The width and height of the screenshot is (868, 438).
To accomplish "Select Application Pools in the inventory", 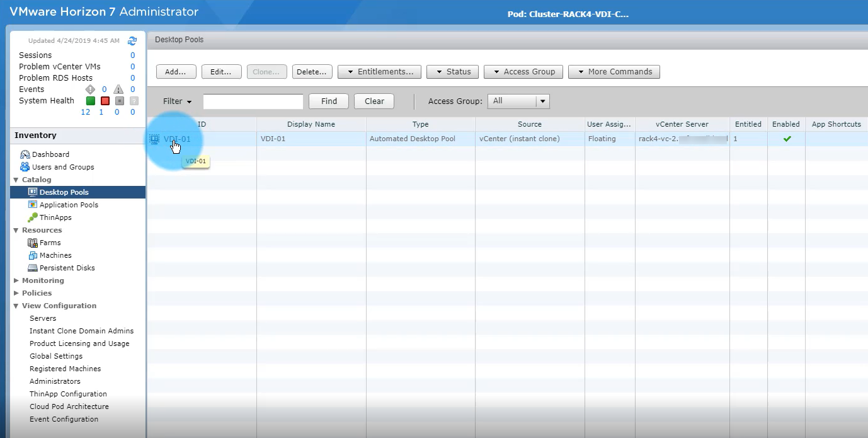I will [69, 205].
